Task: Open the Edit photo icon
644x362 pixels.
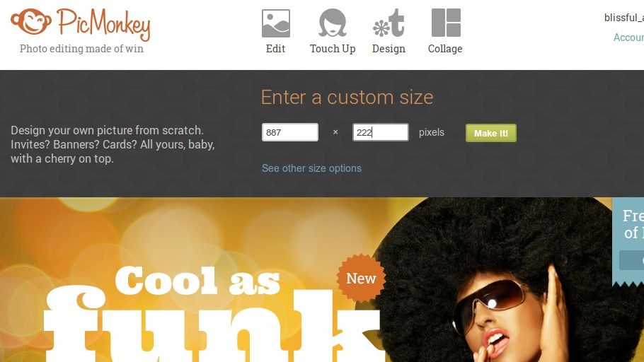Action: pos(275,23)
